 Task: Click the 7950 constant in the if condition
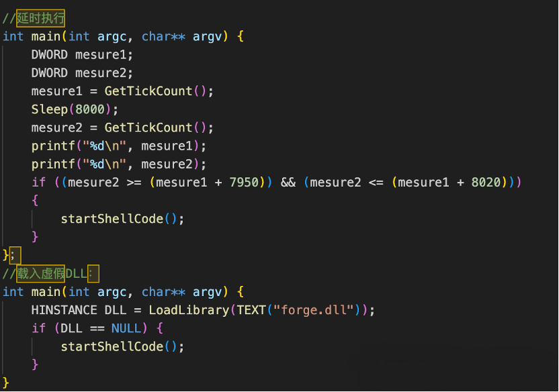click(x=243, y=182)
